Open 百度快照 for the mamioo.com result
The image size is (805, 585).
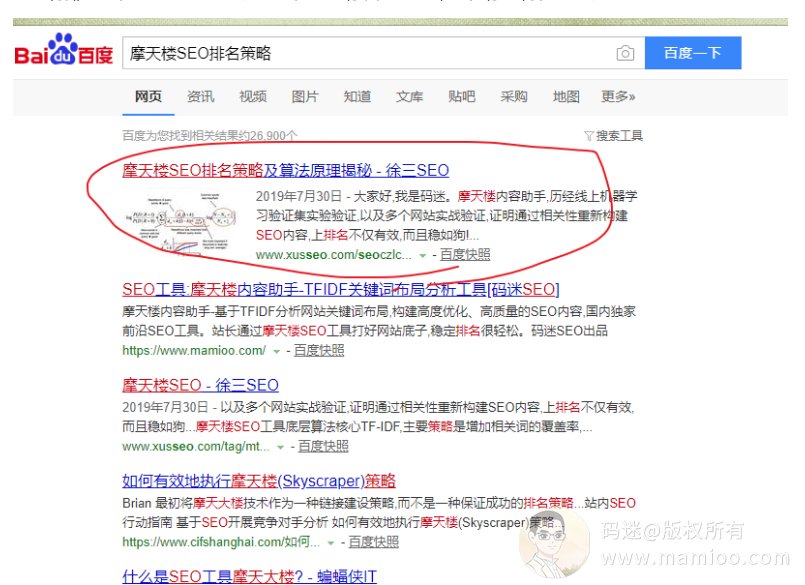point(319,351)
